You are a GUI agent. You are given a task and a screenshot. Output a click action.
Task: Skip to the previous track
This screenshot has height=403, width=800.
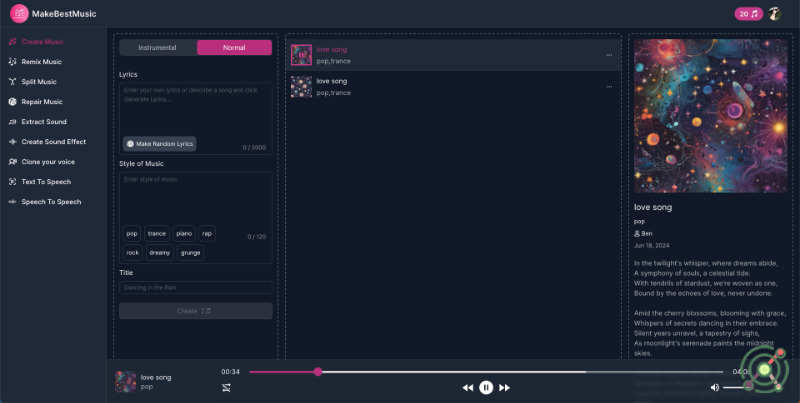point(467,387)
